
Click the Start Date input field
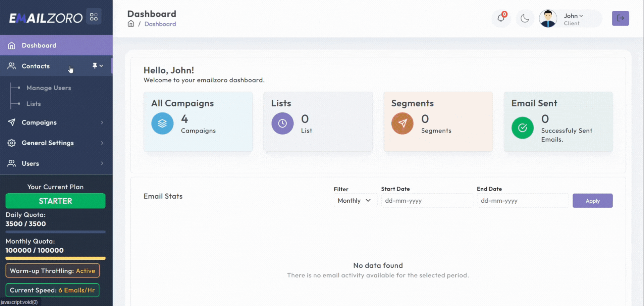coord(426,200)
